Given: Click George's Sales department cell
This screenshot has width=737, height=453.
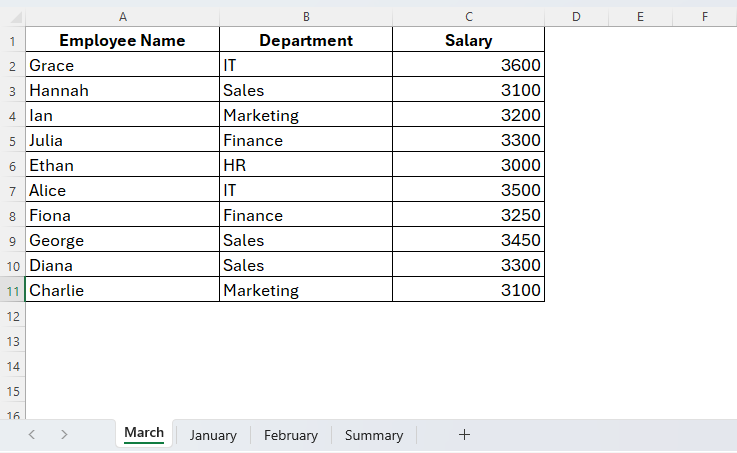Looking at the screenshot, I should tap(306, 240).
